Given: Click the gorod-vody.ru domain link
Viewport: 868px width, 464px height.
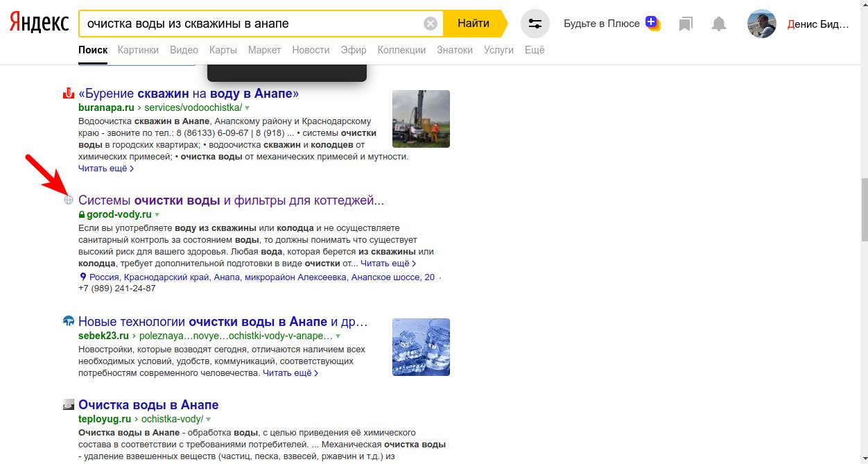Looking at the screenshot, I should [119, 215].
